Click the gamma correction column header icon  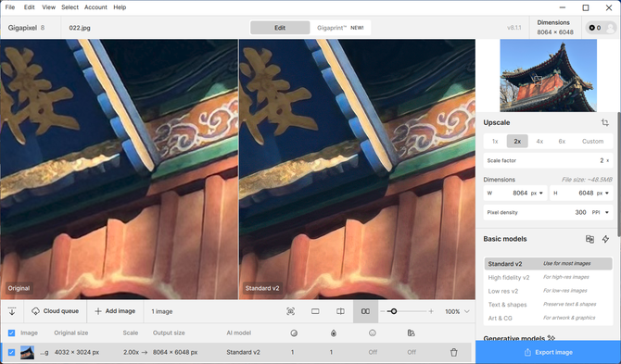(x=412, y=333)
